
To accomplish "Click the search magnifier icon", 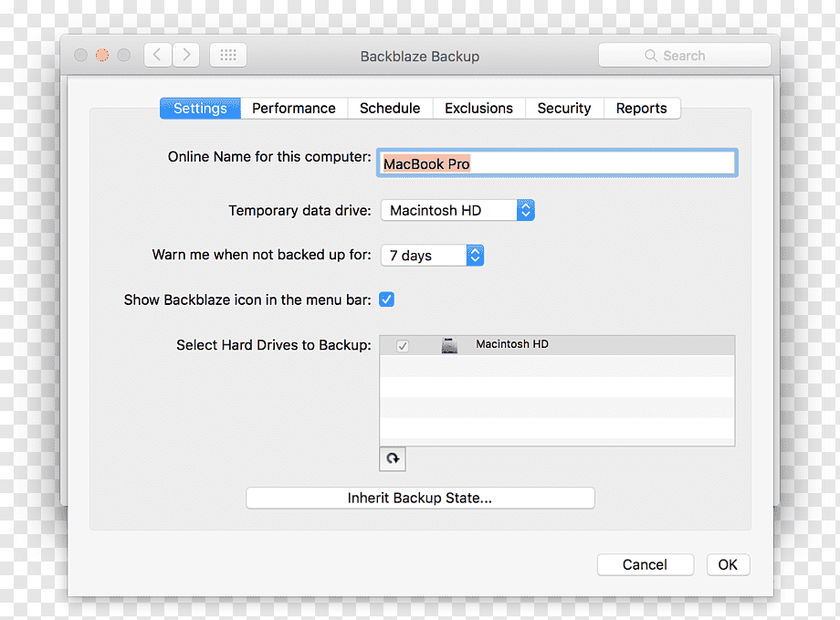I will (650, 55).
